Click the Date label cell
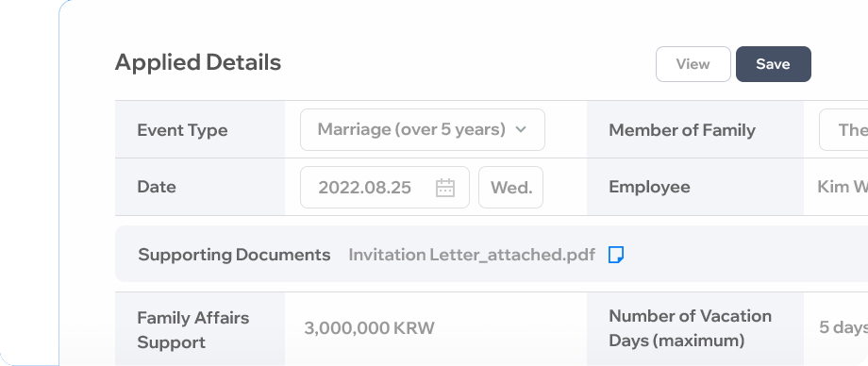 [x=200, y=187]
